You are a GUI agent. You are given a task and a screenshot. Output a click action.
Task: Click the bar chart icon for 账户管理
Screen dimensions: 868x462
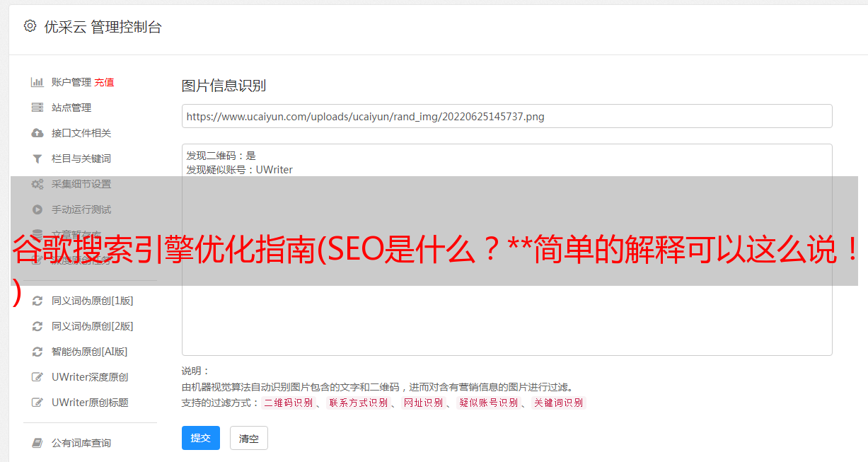tap(37, 82)
